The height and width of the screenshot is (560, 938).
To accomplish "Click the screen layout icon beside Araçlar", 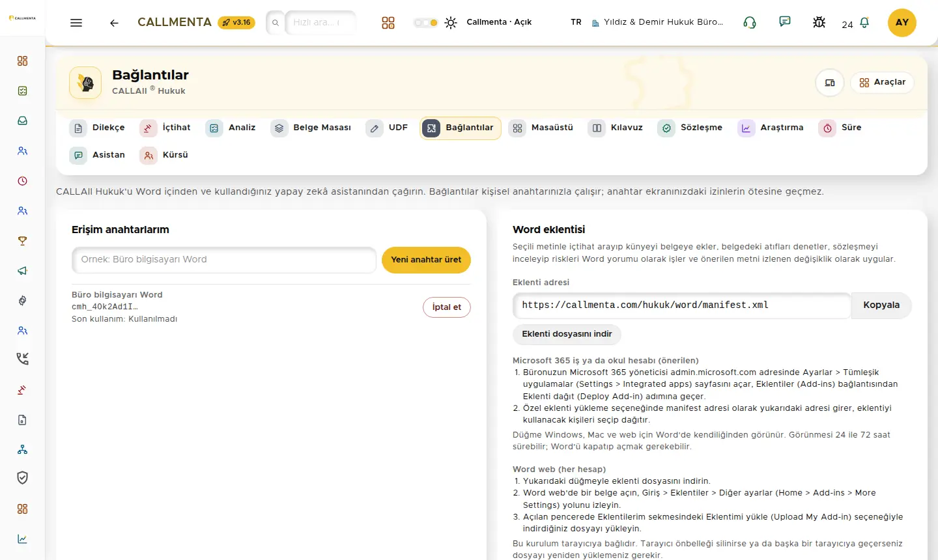I will pos(830,83).
